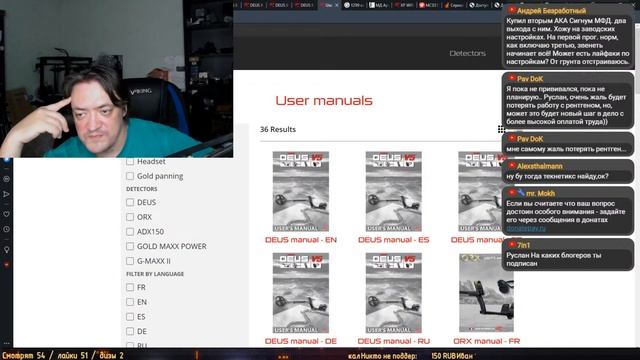640x360 pixels.
Task: Open the Detectors navigation menu
Action: coord(467,53)
